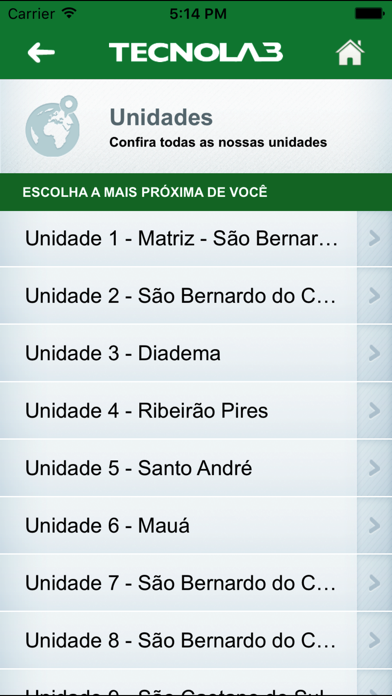Open chevron for Unidade 8 row
This screenshot has height=696, width=392.
374,640
